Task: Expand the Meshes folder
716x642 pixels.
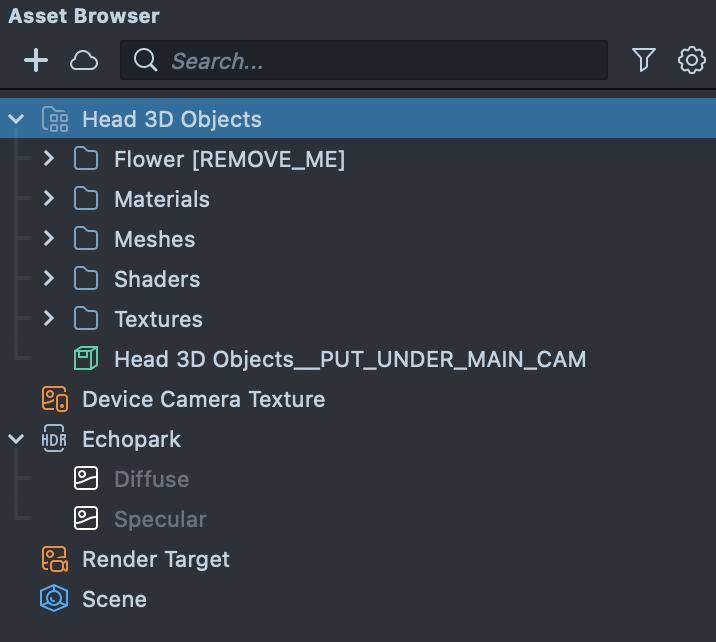Action: pos(48,239)
